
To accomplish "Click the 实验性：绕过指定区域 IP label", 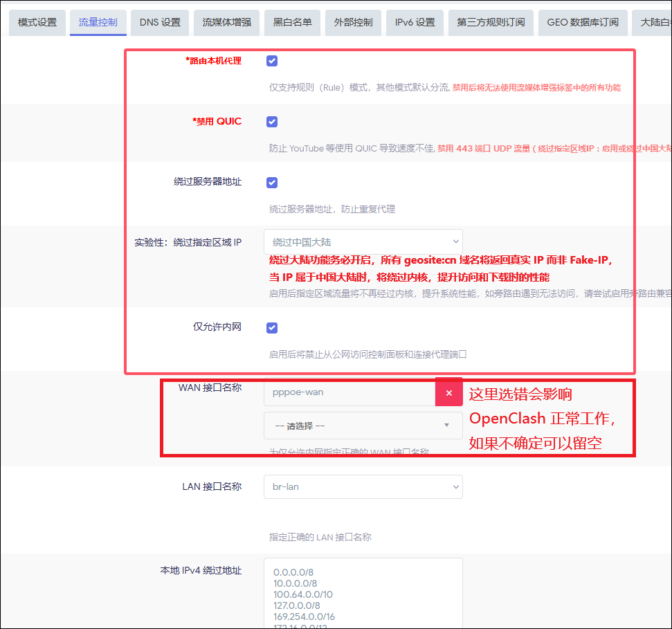I will (188, 242).
